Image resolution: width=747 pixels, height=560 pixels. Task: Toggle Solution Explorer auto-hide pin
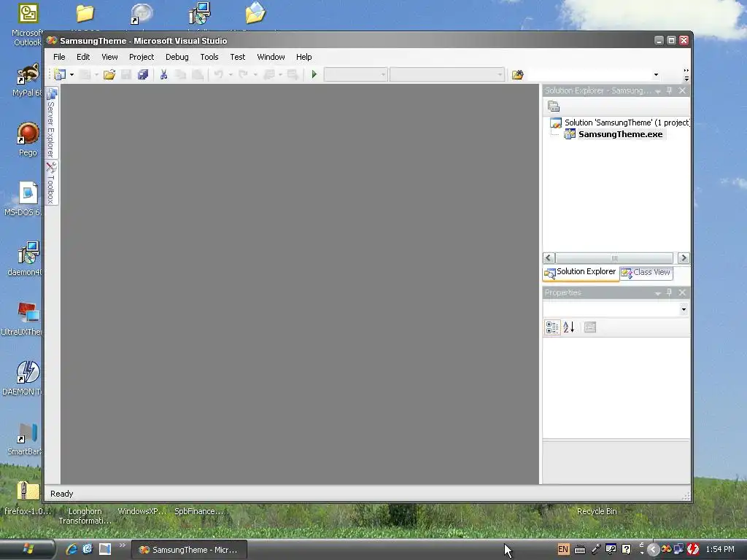pos(670,90)
